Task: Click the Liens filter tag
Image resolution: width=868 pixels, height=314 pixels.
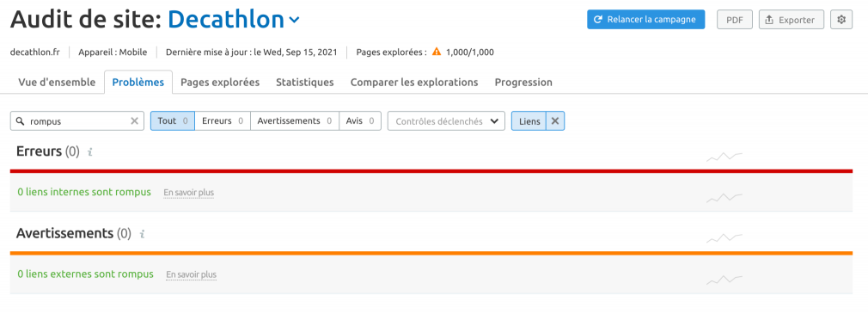Action: 529,121
